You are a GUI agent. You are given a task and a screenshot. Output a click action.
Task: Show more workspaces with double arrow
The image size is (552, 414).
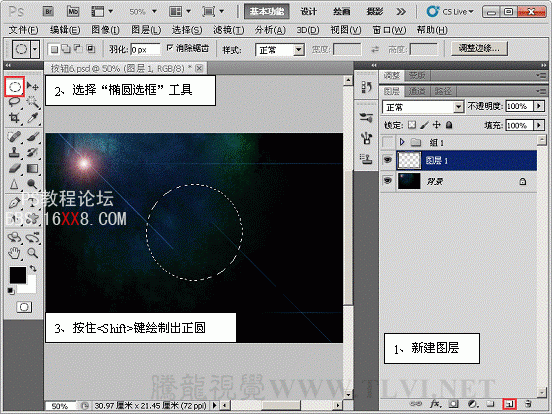(x=401, y=12)
